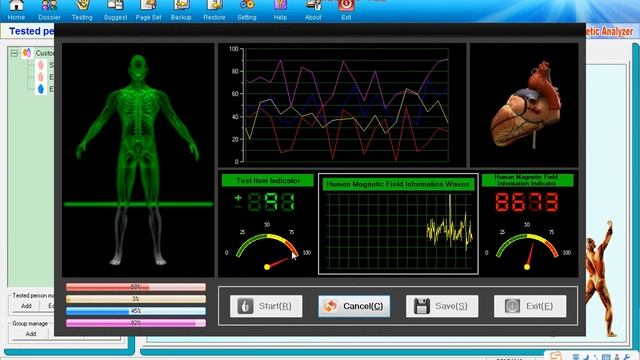
Task: Click the Test Item Indicator label
Action: coord(268,180)
